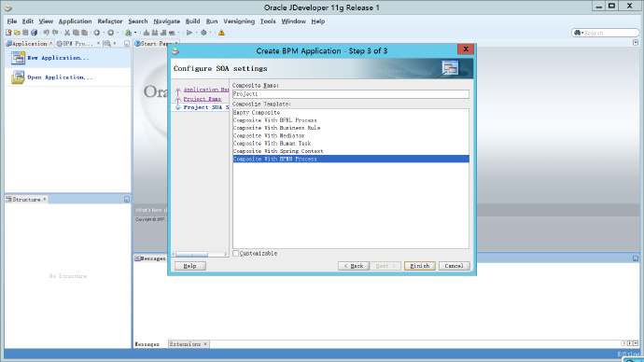Click the Open Application folder icon

coord(18,77)
